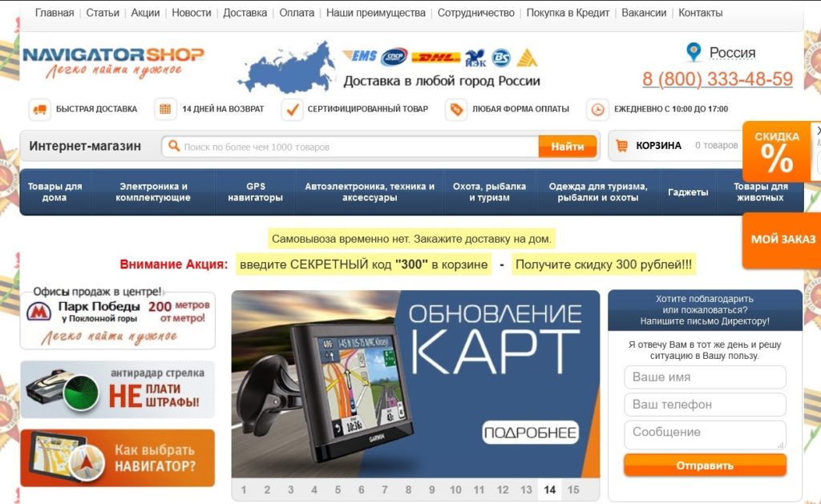This screenshot has width=821, height=504.
Task: Click the shopping cart icon near Корзина
Action: point(621,146)
